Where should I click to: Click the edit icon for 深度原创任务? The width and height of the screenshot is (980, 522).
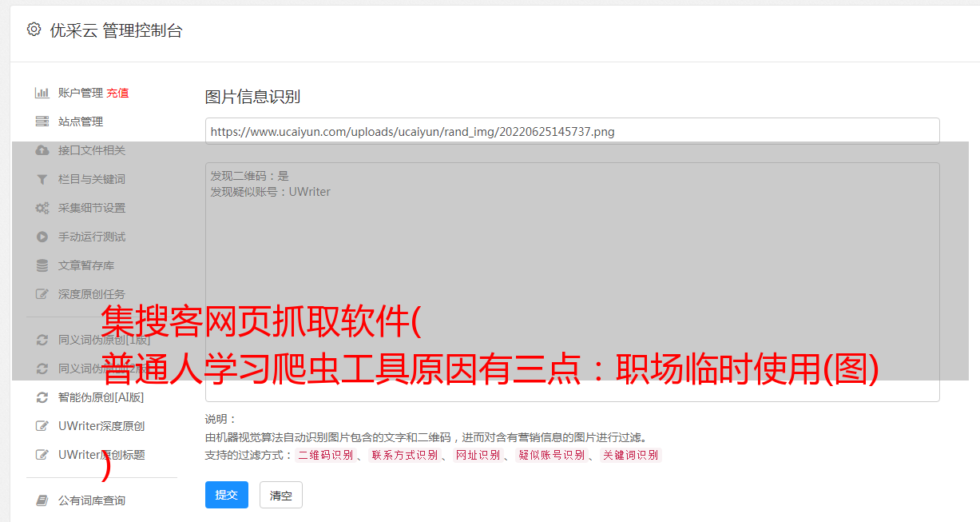click(42, 294)
